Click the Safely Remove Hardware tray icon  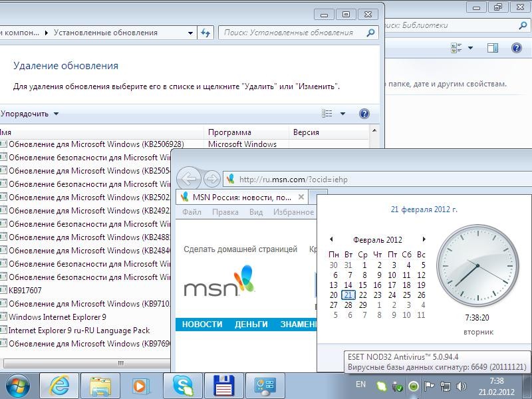(x=397, y=386)
